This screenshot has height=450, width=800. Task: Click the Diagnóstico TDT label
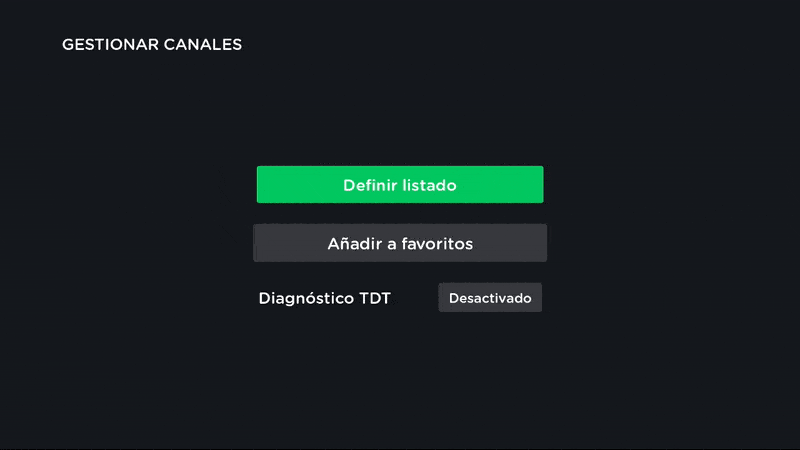(324, 298)
